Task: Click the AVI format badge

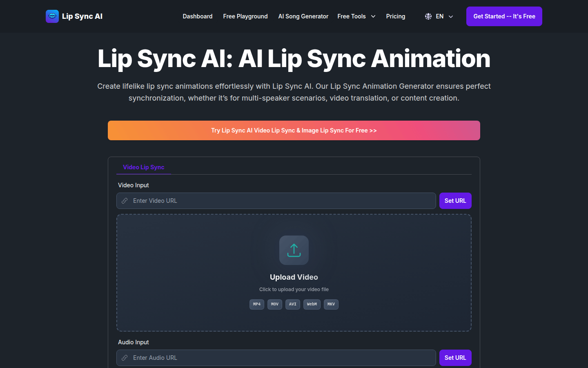Action: (293, 304)
